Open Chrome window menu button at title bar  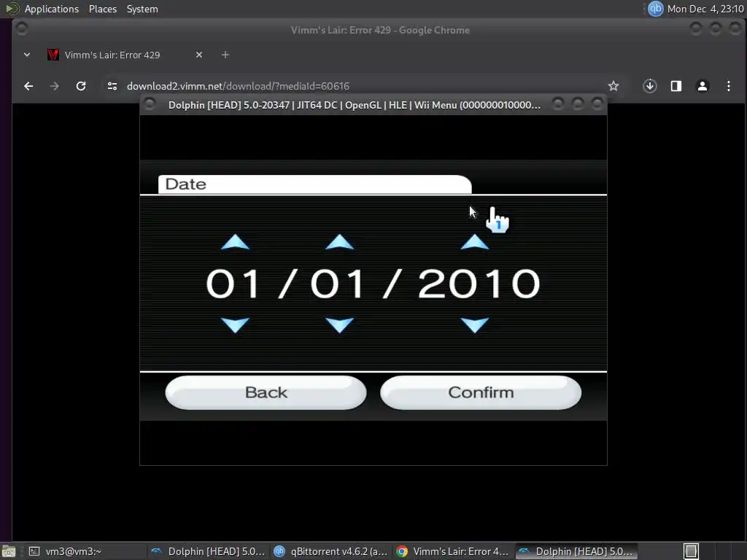coord(21,28)
